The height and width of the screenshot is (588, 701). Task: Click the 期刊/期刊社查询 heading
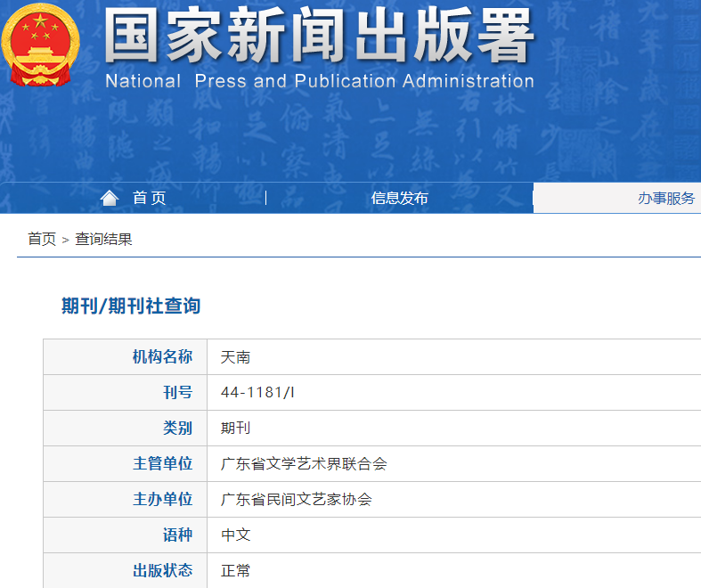tap(131, 306)
